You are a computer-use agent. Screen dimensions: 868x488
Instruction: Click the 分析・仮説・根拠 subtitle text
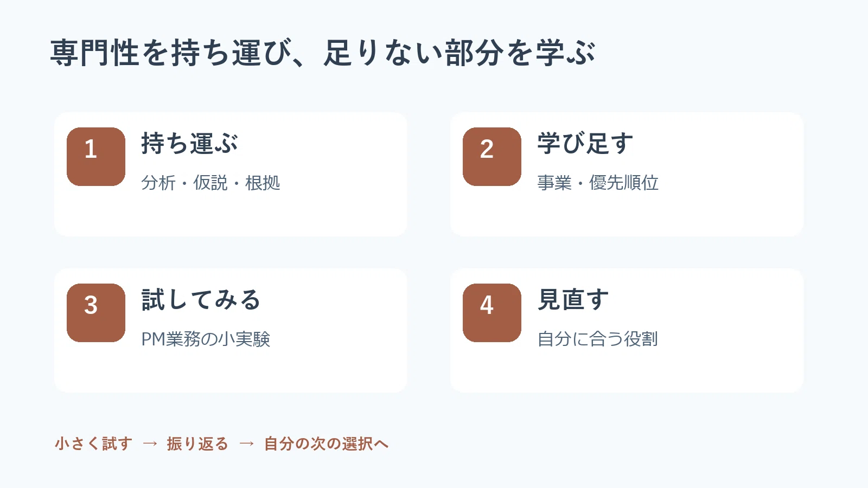[x=210, y=183]
